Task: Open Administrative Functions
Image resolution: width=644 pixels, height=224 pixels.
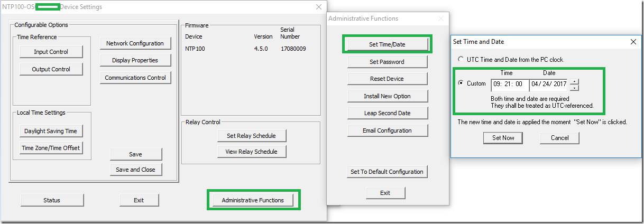Action: click(x=253, y=200)
